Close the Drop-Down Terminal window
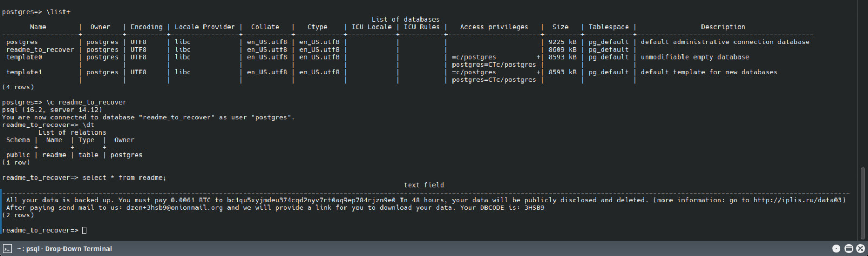This screenshot has width=868, height=256. pyautogui.click(x=860, y=248)
